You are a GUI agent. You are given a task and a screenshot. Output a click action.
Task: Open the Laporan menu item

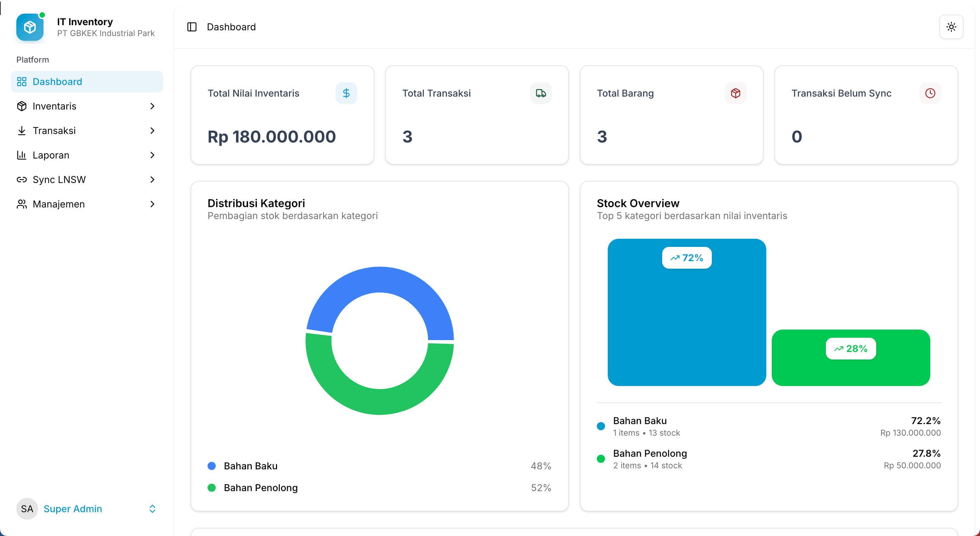87,155
